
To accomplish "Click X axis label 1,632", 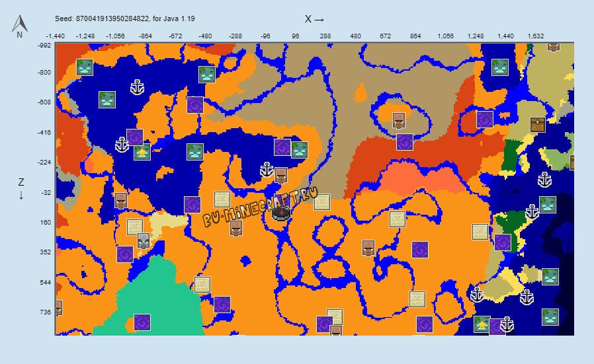I will coord(536,36).
